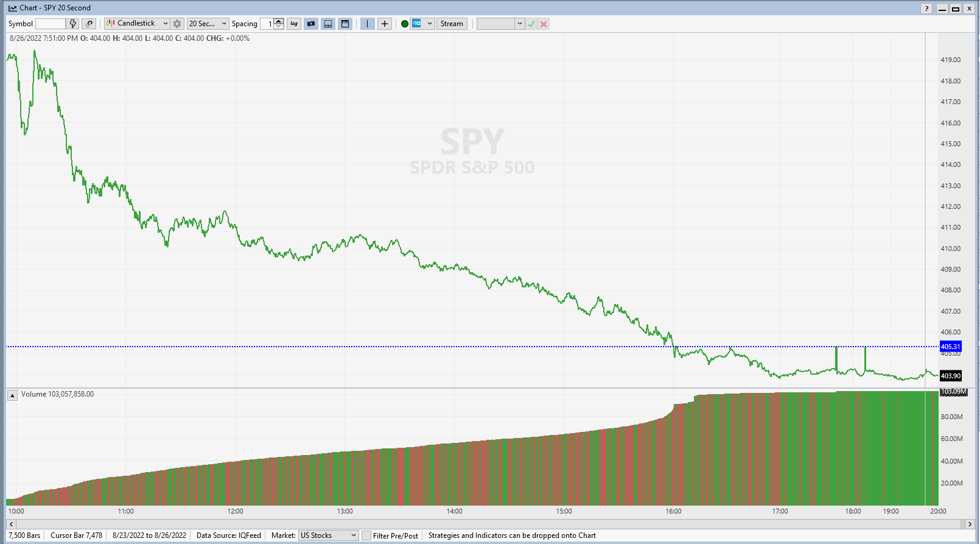Click the chart window title icon

(x=13, y=8)
